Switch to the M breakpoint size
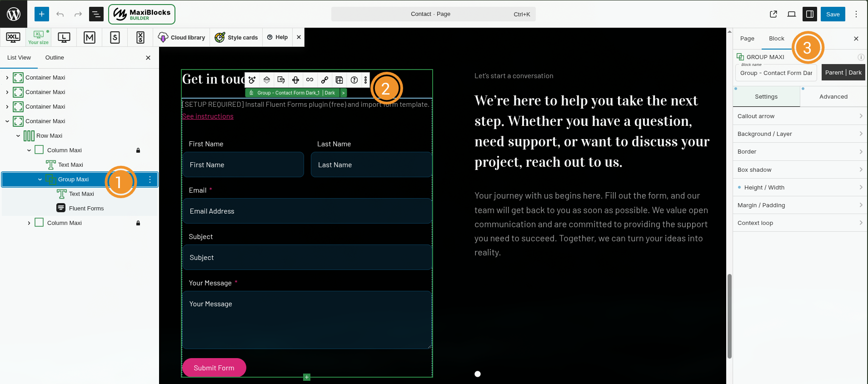 click(x=90, y=37)
